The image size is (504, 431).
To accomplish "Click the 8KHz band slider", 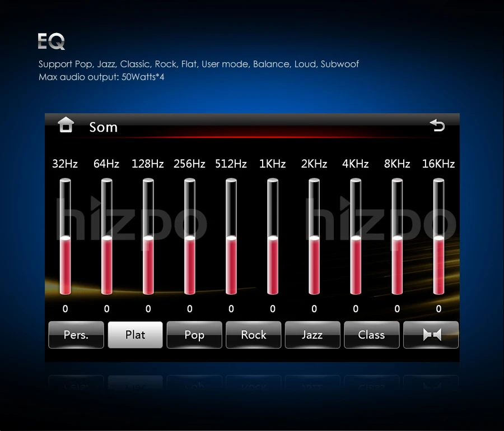I will [x=397, y=237].
